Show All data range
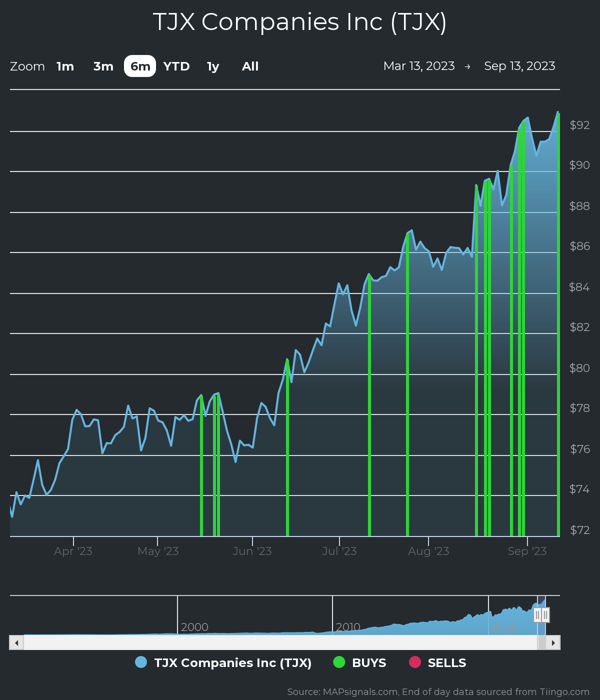Image resolution: width=600 pixels, height=700 pixels. click(x=250, y=66)
